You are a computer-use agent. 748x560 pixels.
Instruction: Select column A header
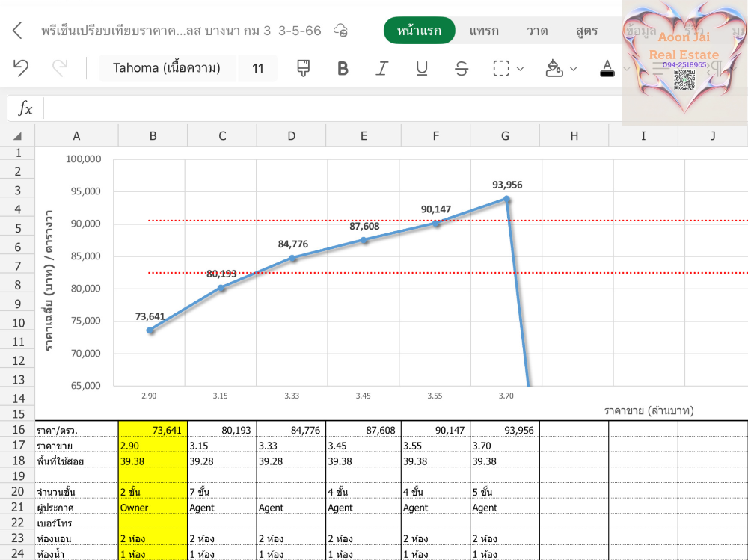(x=76, y=136)
